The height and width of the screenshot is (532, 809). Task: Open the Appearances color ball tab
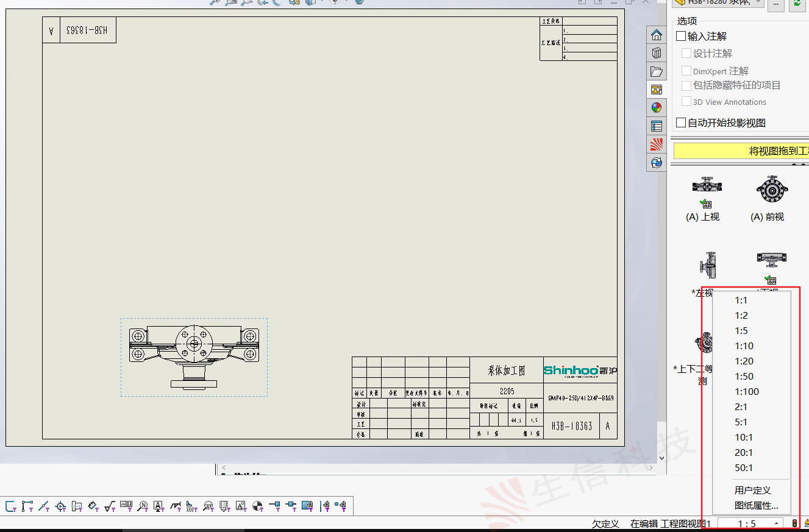tap(656, 108)
